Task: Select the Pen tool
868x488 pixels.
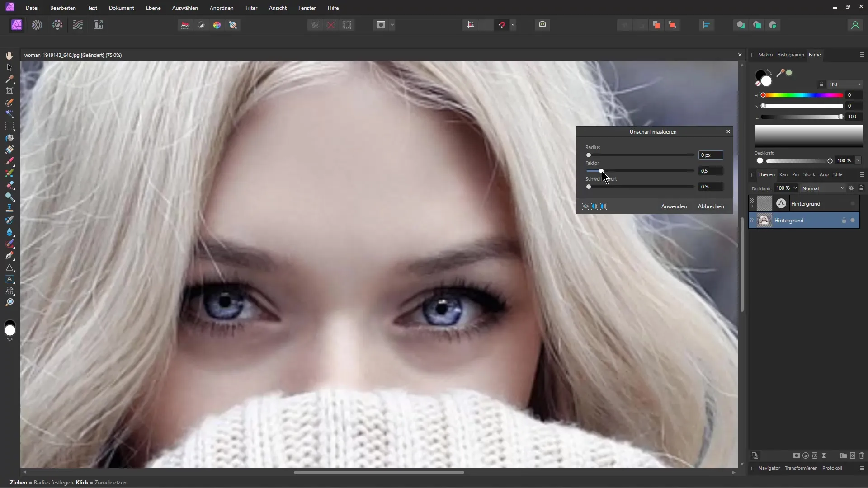Action: click(x=9, y=255)
